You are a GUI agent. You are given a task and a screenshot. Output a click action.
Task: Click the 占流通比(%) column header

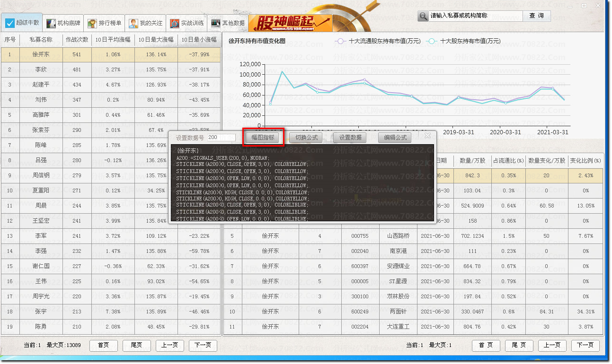(508, 161)
